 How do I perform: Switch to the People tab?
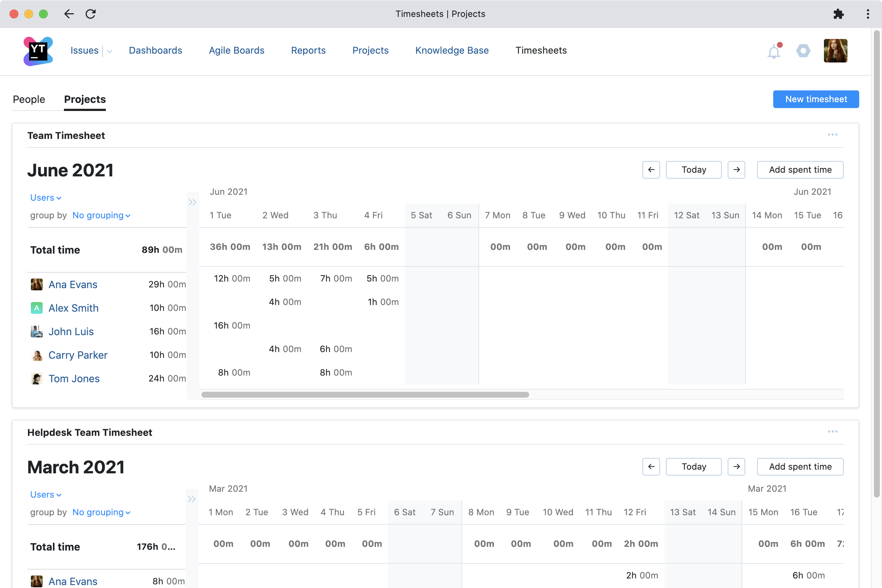pyautogui.click(x=29, y=99)
